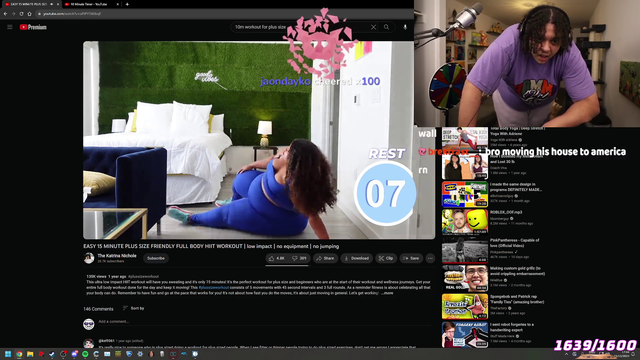Open Spotify from the taskbar

pyautogui.click(x=85, y=354)
